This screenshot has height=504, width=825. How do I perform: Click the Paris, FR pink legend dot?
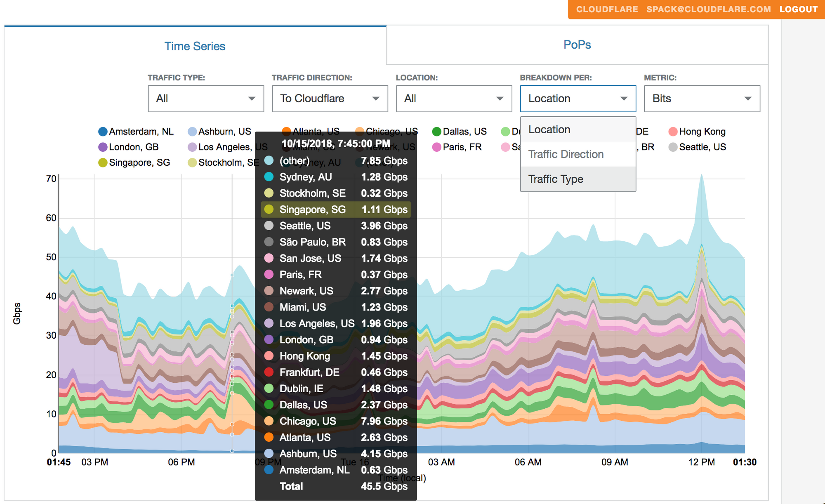(436, 147)
